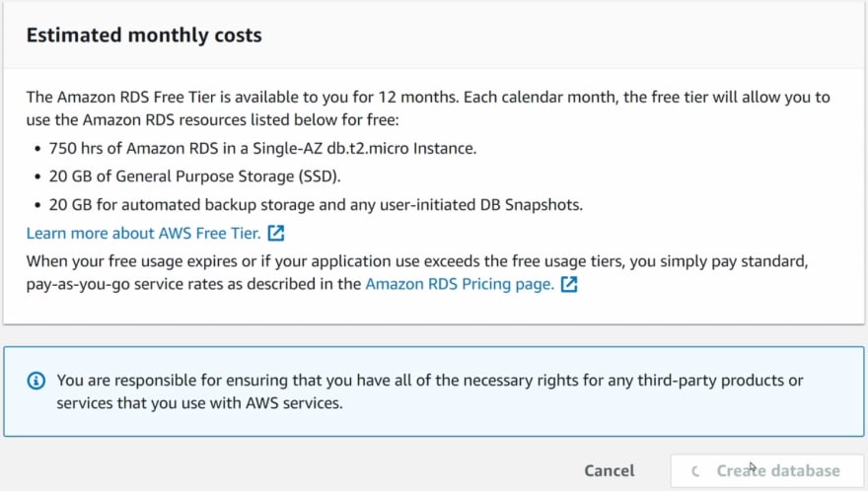
Task: Click bullet dot before General Purpose Storage item
Action: coord(37,177)
